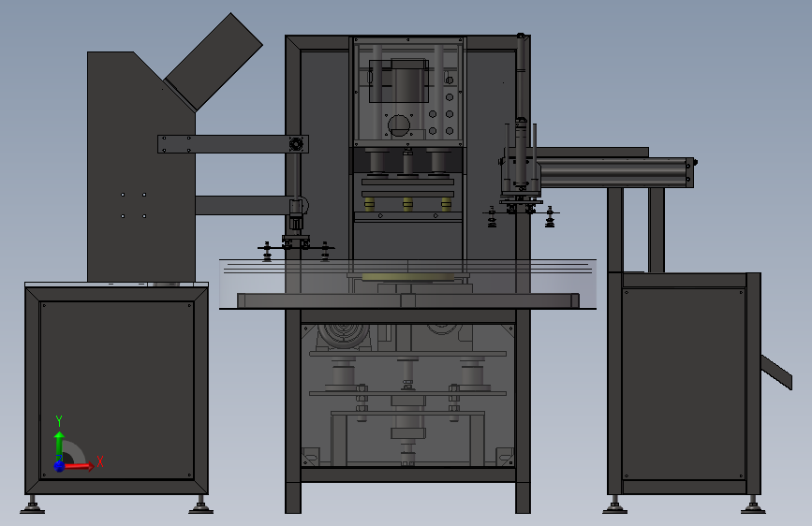Screen dimensions: 812x526
Task: Select the left cabinet's front door panel
Action: 117,390
